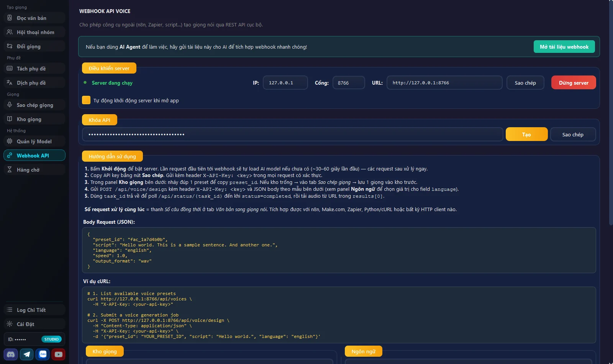Viewport: 613px width, 364px height.
Task: Copy the server URL with Sao chép
Action: point(525,83)
